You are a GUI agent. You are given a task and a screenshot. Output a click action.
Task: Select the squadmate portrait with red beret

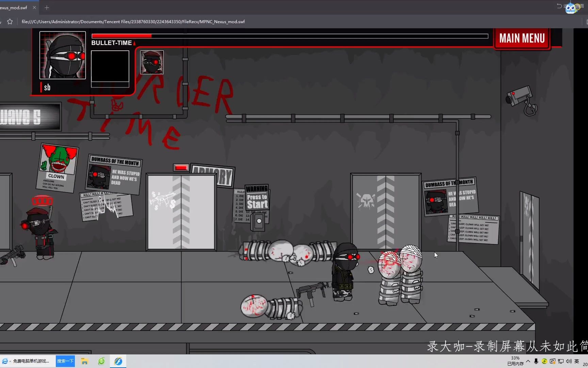pyautogui.click(x=152, y=62)
